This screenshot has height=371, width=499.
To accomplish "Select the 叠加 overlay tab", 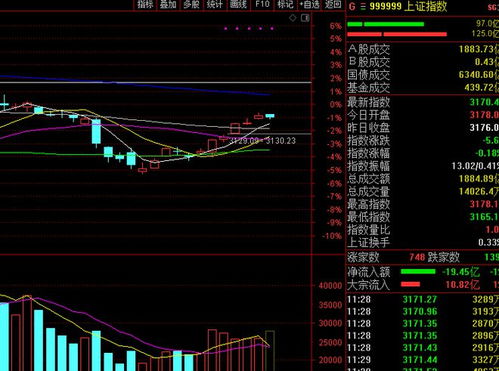I will click(168, 4).
